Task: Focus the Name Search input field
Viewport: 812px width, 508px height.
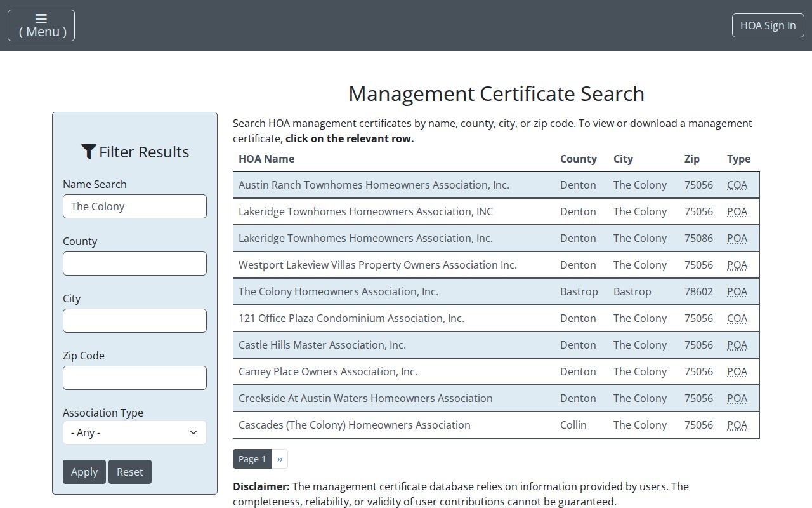Action: pos(134,206)
